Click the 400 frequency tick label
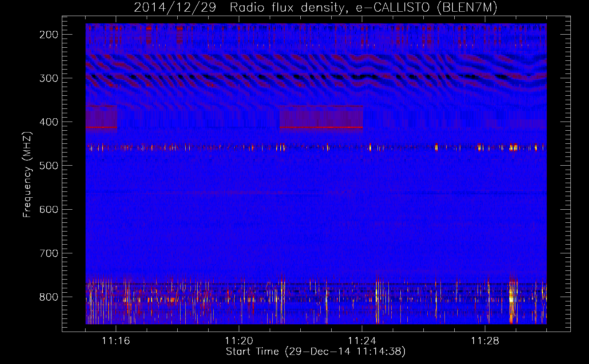The width and height of the screenshot is (589, 364). click(x=49, y=122)
